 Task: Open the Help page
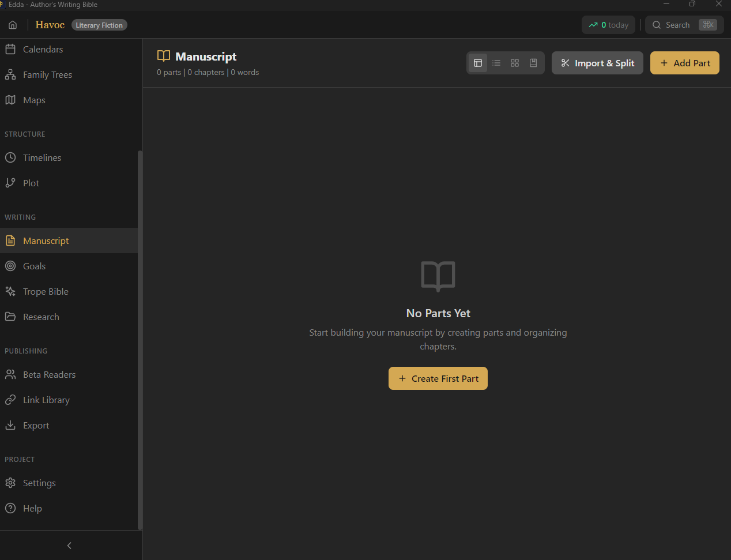pyautogui.click(x=69, y=509)
